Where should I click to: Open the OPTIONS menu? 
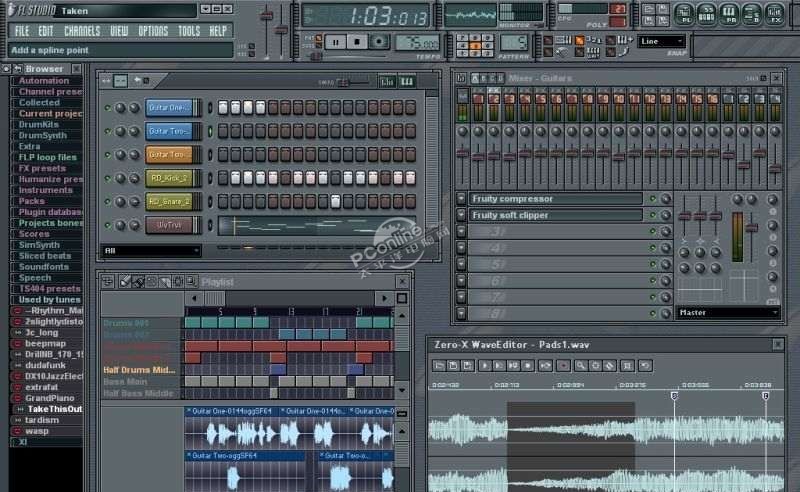click(x=153, y=31)
